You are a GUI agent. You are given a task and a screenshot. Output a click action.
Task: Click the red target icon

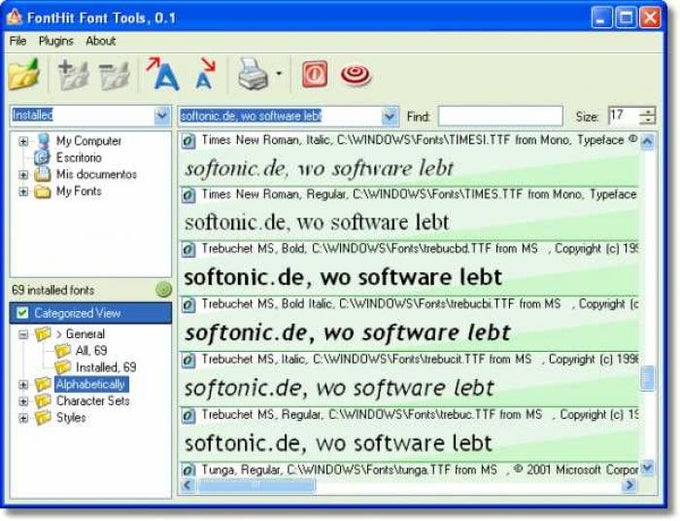click(356, 75)
